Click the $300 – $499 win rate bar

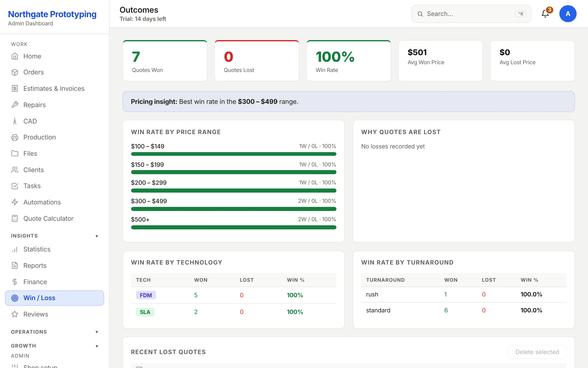point(234,209)
